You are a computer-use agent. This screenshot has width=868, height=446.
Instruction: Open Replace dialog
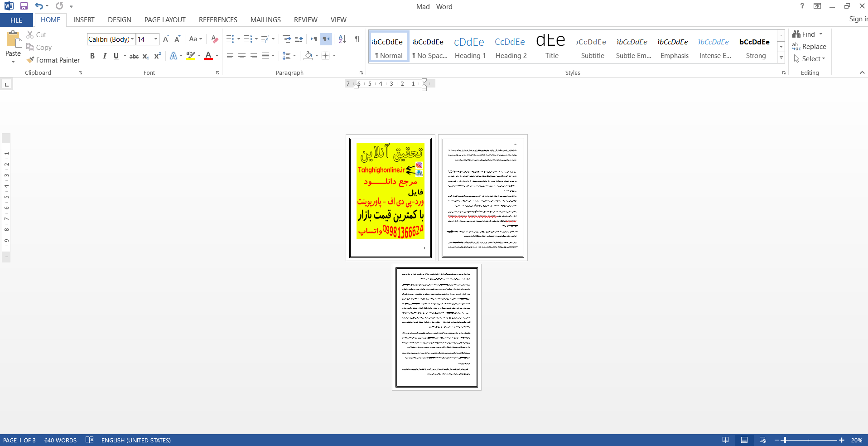tap(809, 47)
